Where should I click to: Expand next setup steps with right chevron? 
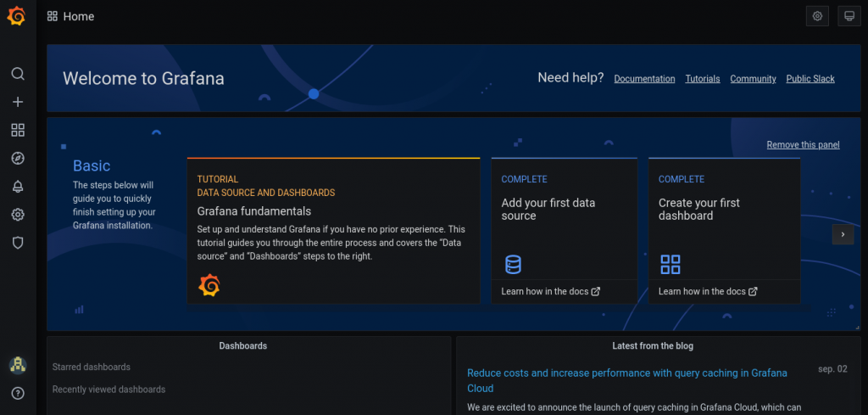point(843,234)
